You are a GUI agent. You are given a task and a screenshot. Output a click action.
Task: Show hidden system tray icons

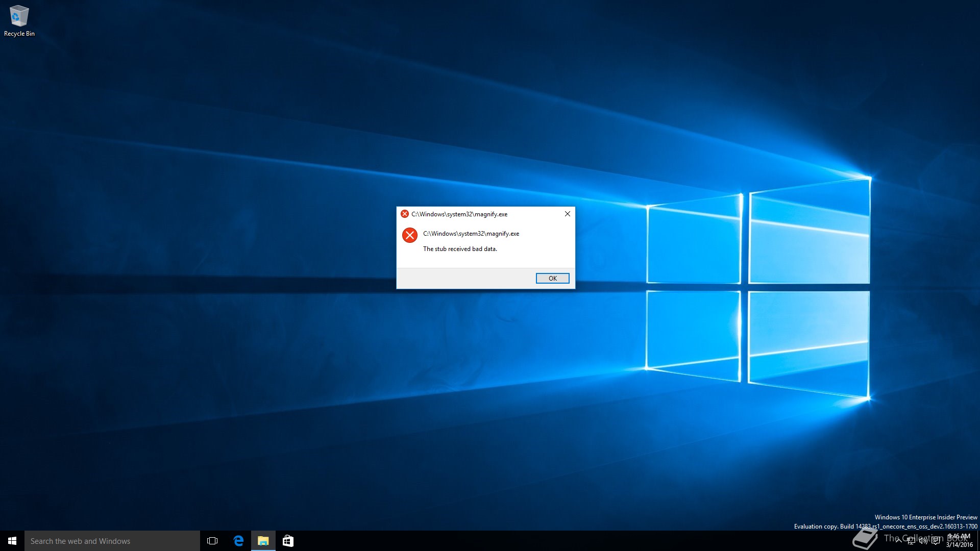pos(899,541)
